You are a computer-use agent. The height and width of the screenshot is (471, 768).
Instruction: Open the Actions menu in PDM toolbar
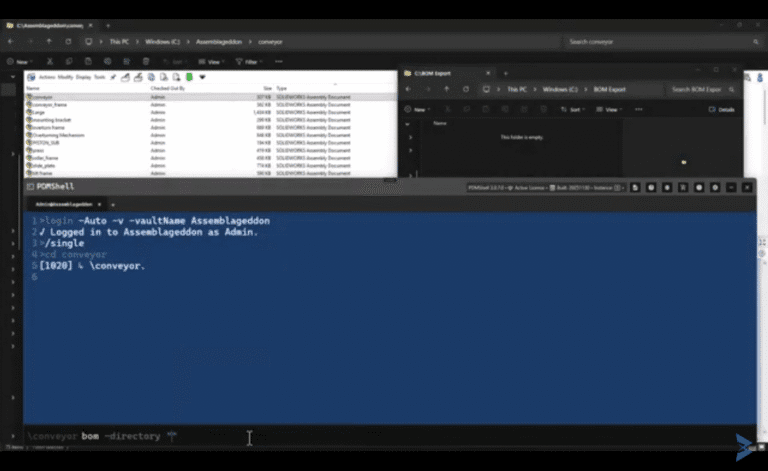[47, 77]
